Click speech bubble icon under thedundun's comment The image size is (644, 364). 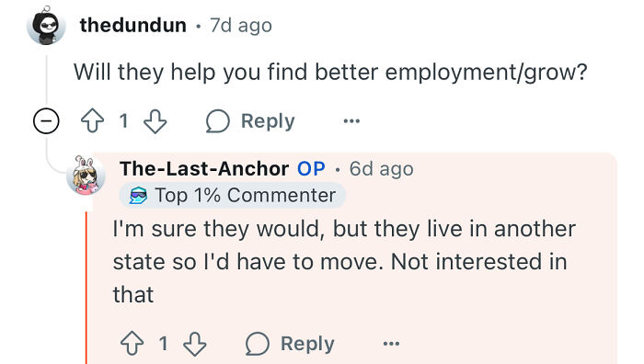217,121
